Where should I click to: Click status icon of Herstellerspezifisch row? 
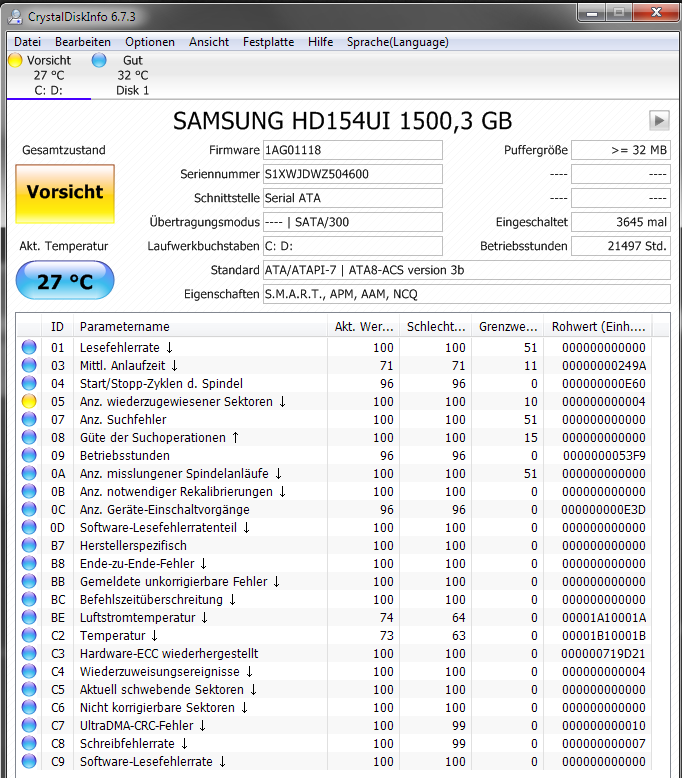click(x=29, y=545)
